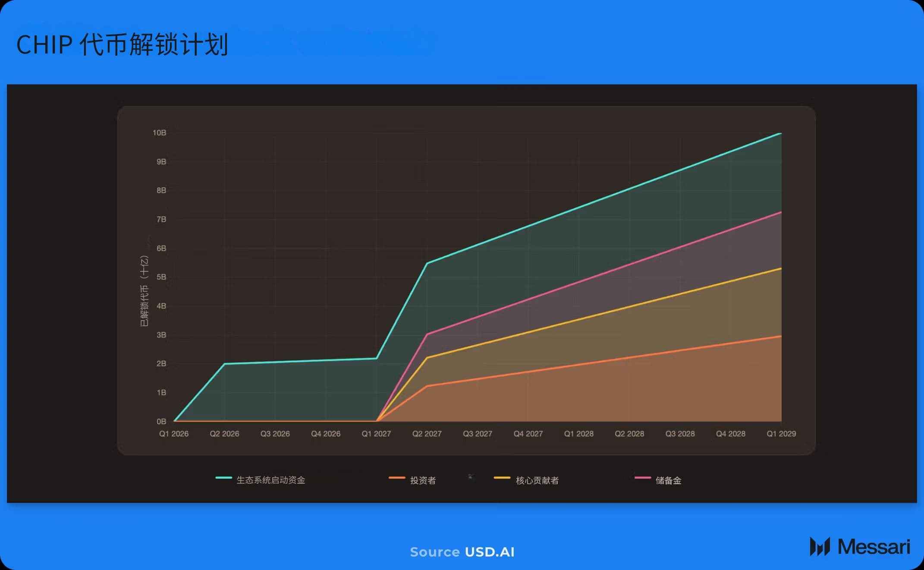
Task: Click the CHIP 代币解锁计划 title
Action: coord(122,44)
